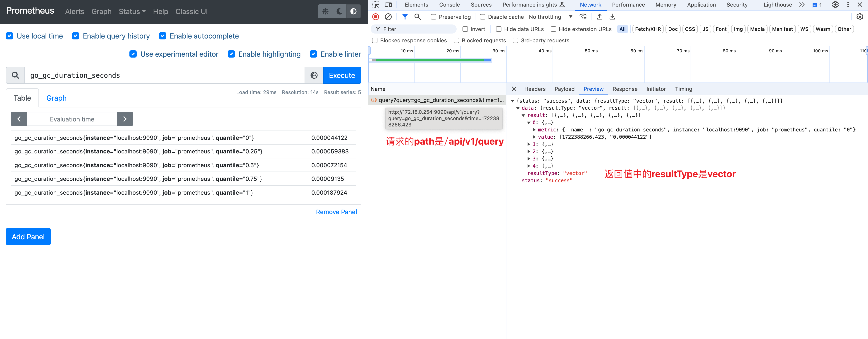The width and height of the screenshot is (868, 339).
Task: Clear the network log
Action: [x=388, y=17]
